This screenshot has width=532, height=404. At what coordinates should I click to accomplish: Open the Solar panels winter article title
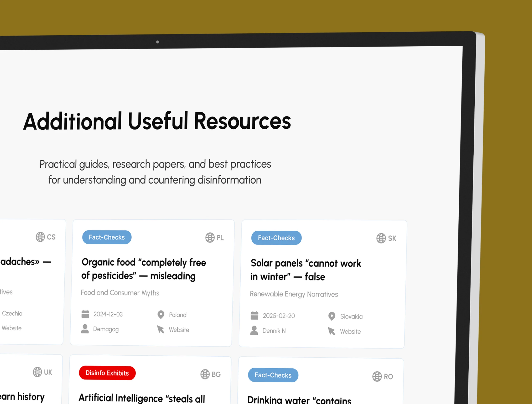[x=306, y=270]
